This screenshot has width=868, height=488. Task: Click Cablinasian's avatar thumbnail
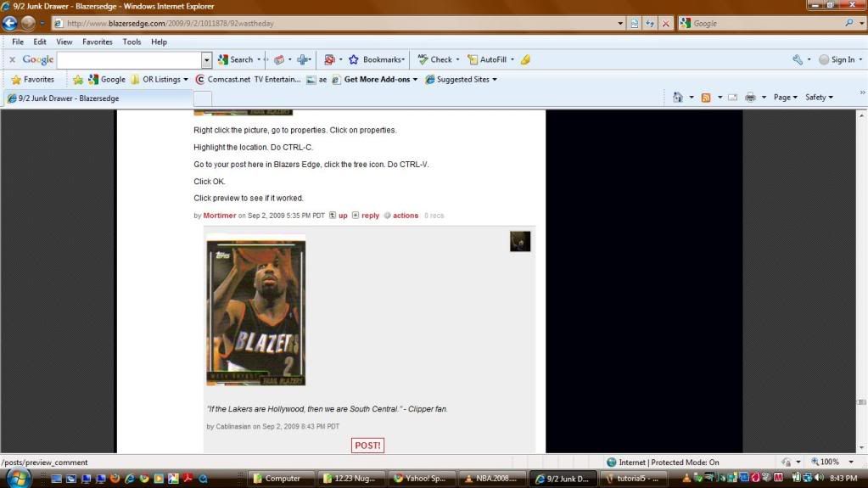(520, 242)
